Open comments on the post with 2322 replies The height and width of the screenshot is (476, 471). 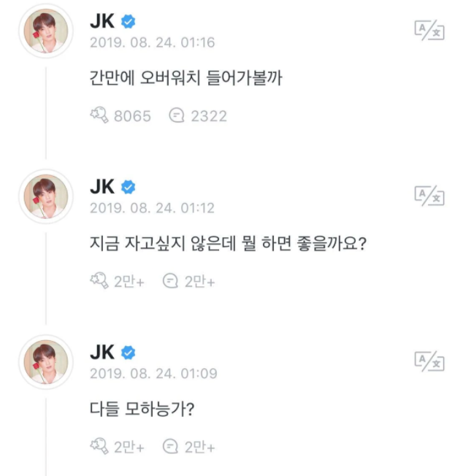point(176,115)
